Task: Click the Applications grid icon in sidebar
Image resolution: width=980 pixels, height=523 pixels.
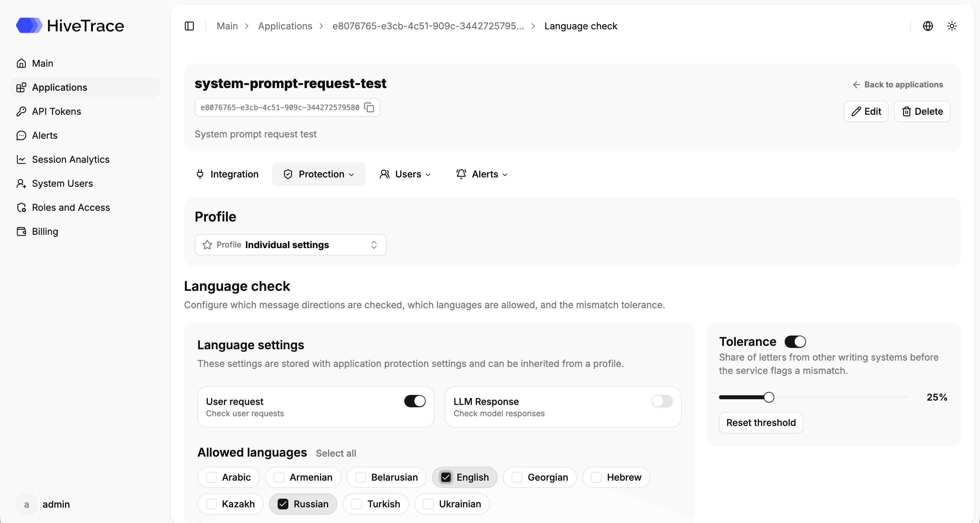Action: pyautogui.click(x=21, y=87)
